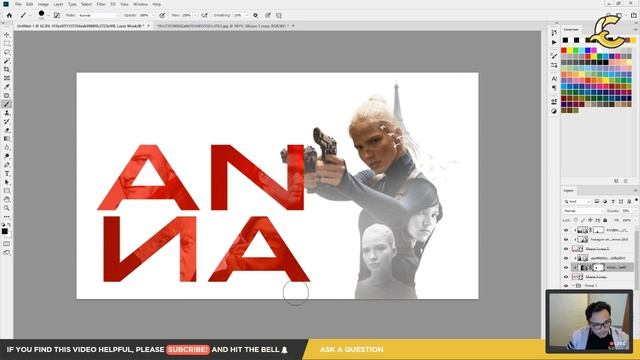Select the Hand tool
This screenshot has width=640, height=360.
pyautogui.click(x=7, y=200)
